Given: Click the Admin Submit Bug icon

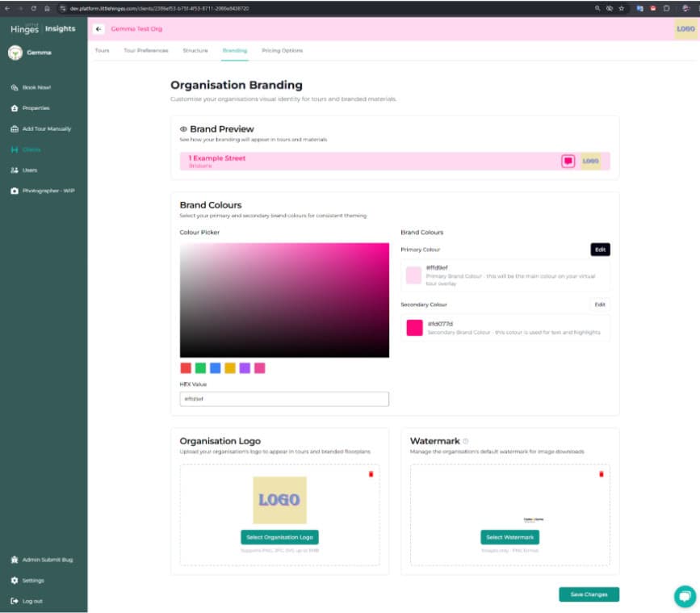Looking at the screenshot, I should coord(13,559).
